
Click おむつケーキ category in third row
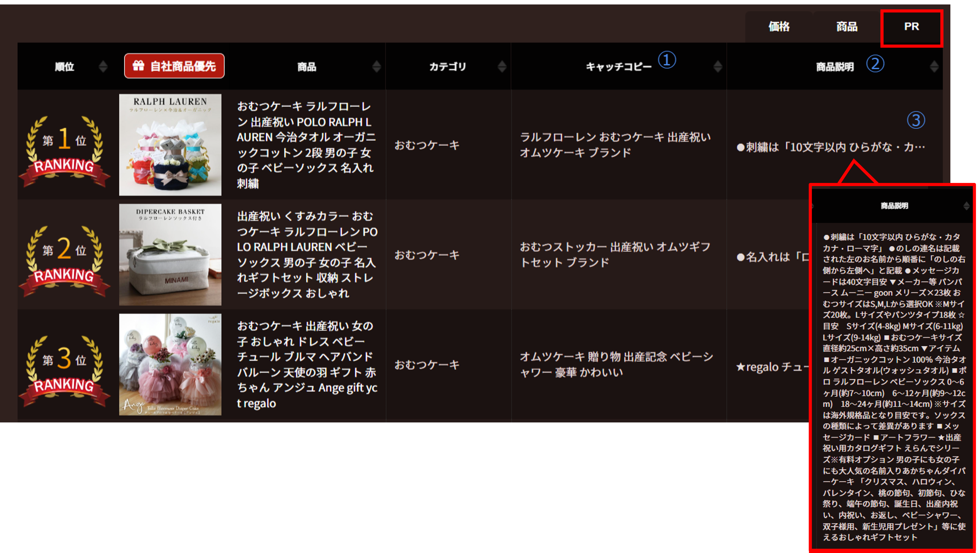pos(427,365)
